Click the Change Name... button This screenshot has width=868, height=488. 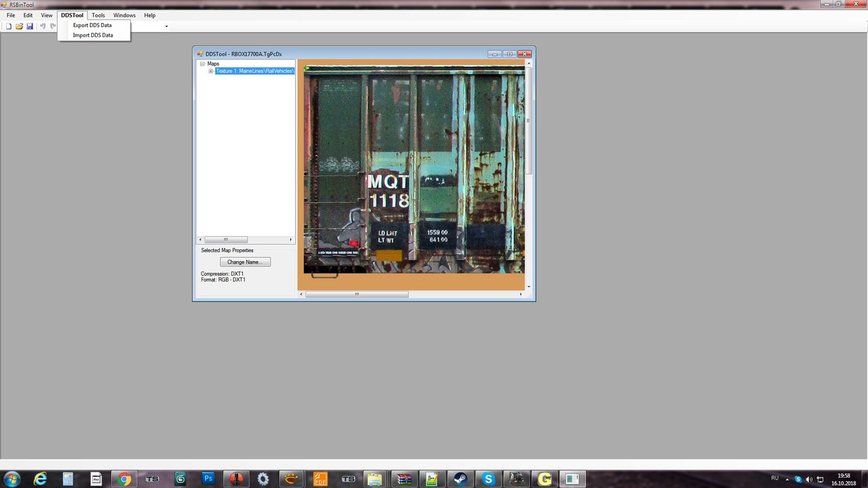[x=245, y=262]
